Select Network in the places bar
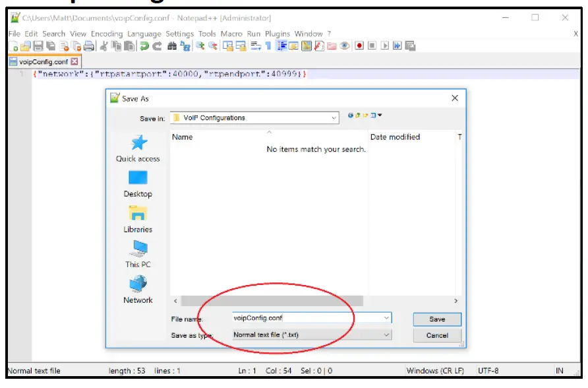 click(138, 289)
